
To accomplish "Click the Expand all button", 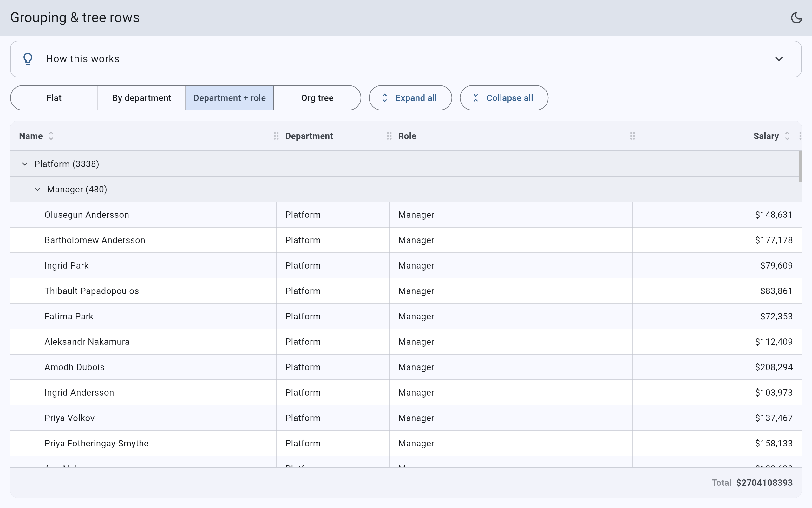I will (410, 98).
